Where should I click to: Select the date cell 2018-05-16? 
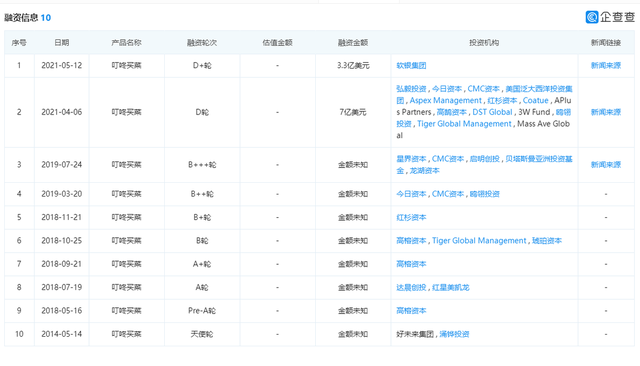[x=62, y=311]
